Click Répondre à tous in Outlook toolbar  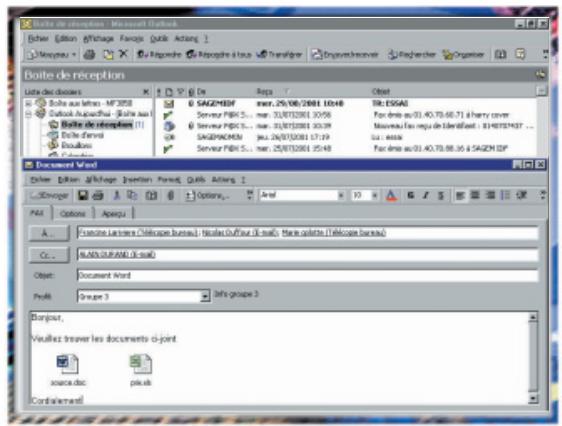point(219,55)
